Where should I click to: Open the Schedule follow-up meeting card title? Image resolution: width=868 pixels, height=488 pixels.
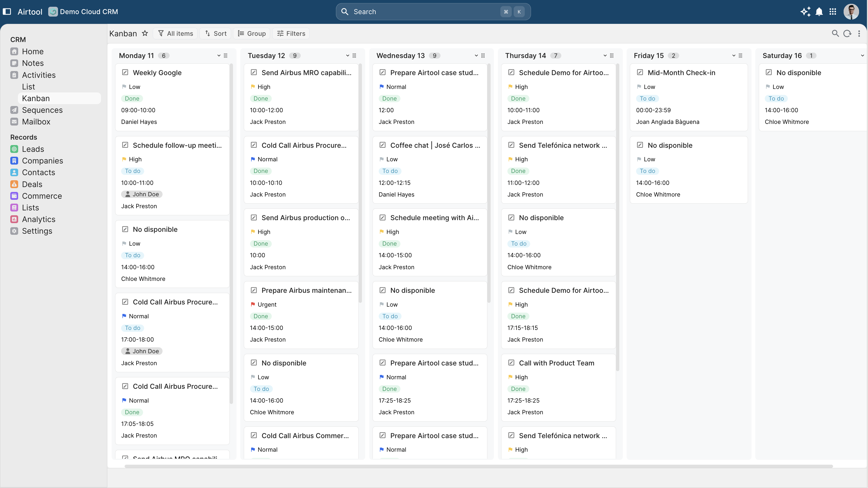[177, 145]
